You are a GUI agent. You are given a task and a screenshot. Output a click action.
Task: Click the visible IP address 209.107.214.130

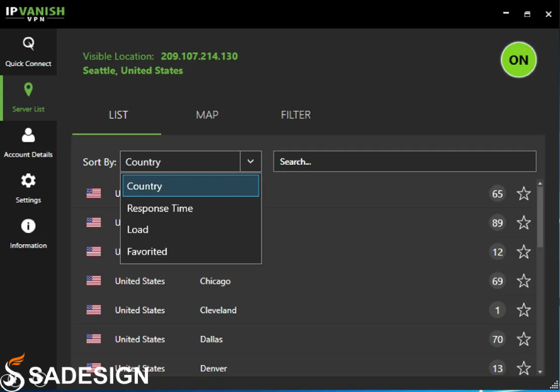199,57
